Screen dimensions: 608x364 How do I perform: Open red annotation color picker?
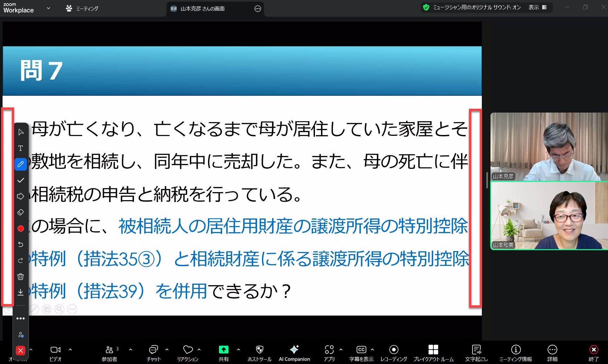(21, 228)
